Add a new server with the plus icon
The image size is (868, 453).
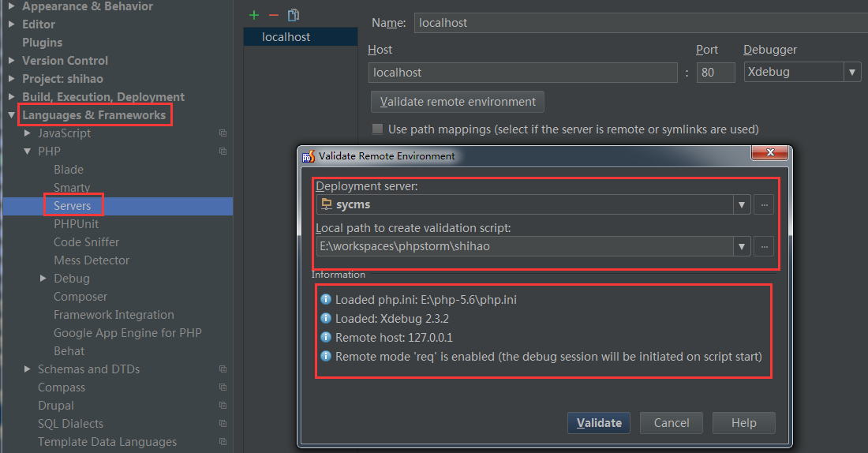[254, 15]
